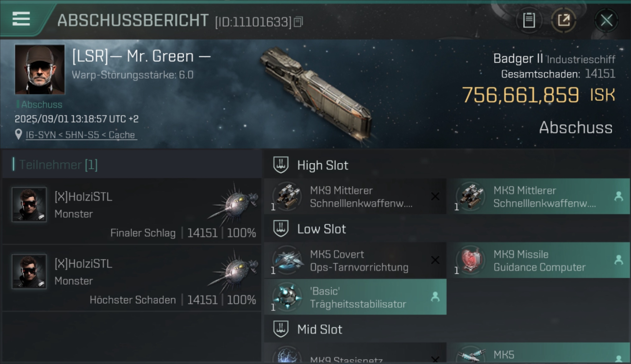
Task: Select MK5 Covert Ops-Tarnvorrichtung module
Action: click(x=355, y=261)
